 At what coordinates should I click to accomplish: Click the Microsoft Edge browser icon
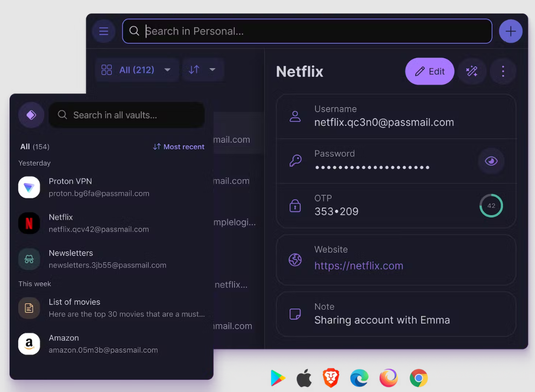pyautogui.click(x=359, y=378)
